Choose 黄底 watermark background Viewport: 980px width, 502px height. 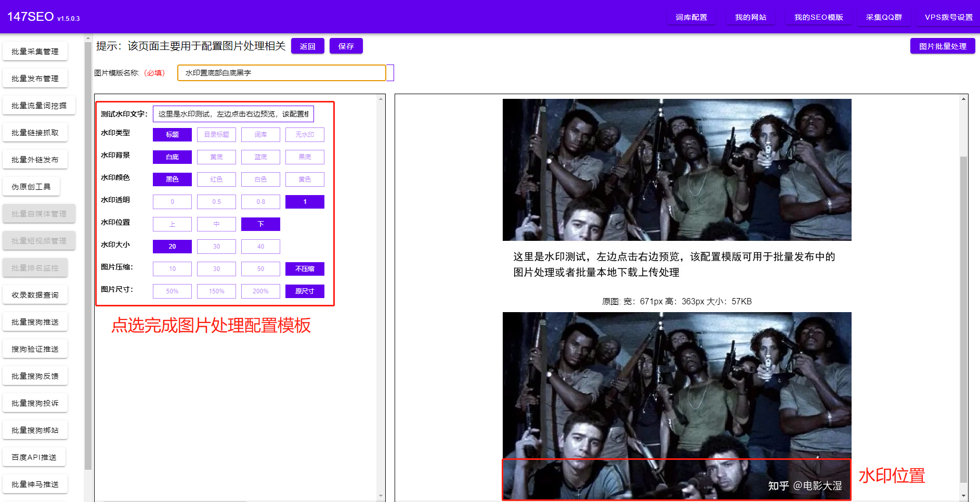(x=216, y=157)
